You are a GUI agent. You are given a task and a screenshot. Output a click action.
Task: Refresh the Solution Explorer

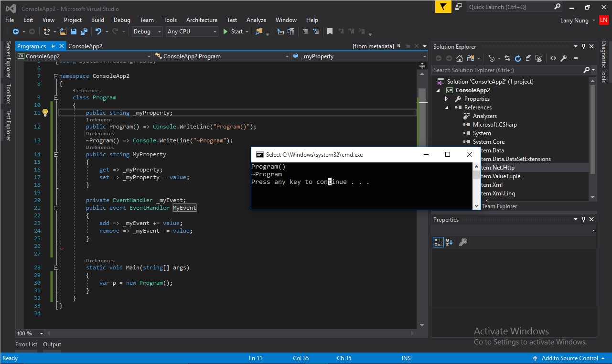coord(518,58)
